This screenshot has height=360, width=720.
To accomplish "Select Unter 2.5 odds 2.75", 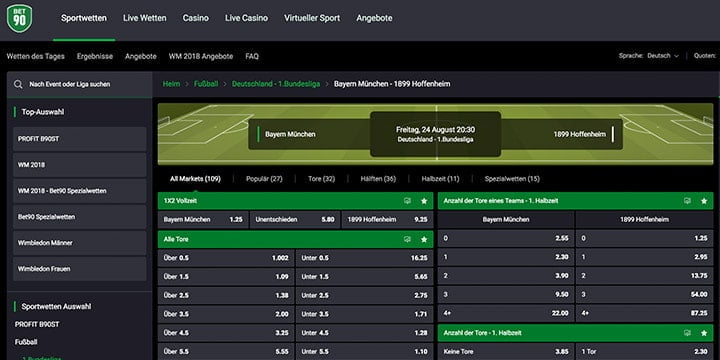I will click(x=364, y=296).
